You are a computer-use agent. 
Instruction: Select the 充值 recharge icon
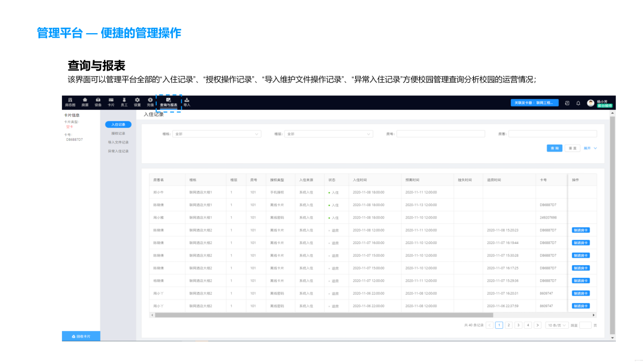point(150,102)
